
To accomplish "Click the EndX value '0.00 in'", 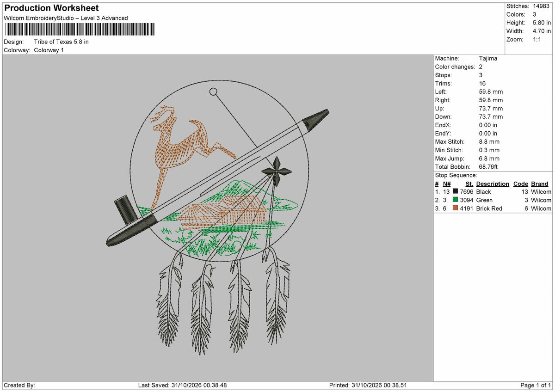I will tap(488, 125).
